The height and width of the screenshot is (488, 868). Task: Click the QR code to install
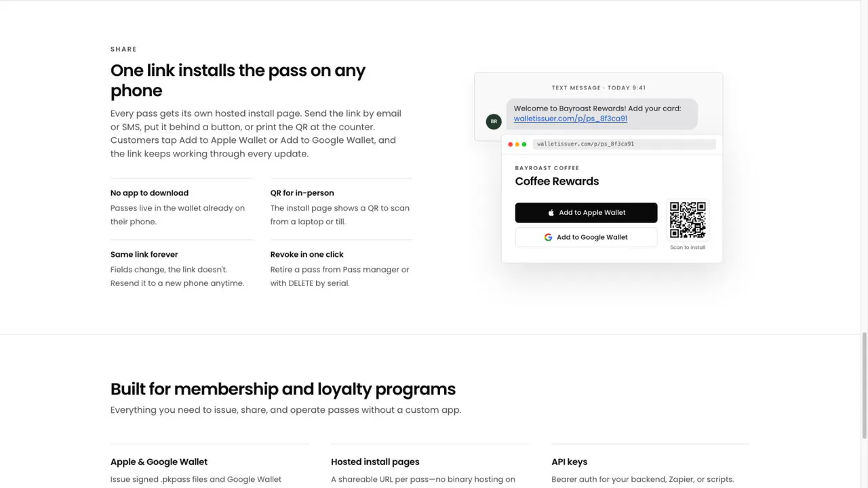pos(688,220)
